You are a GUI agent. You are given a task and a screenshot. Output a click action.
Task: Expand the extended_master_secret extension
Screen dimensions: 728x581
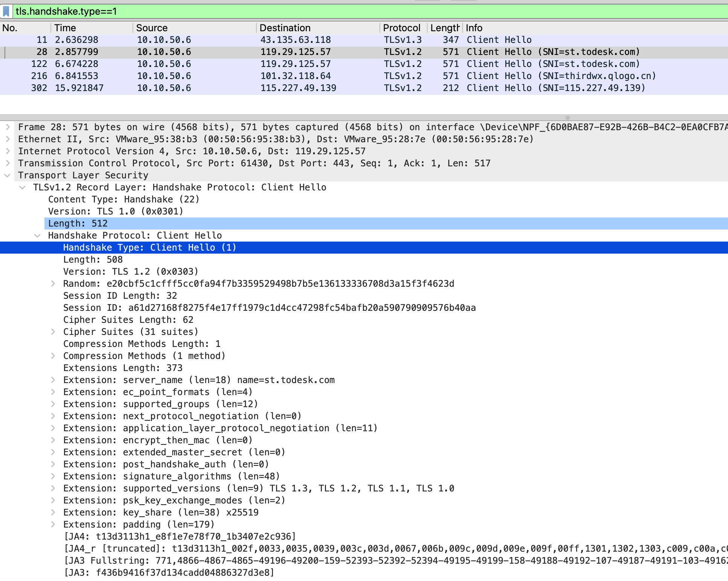[x=53, y=452]
